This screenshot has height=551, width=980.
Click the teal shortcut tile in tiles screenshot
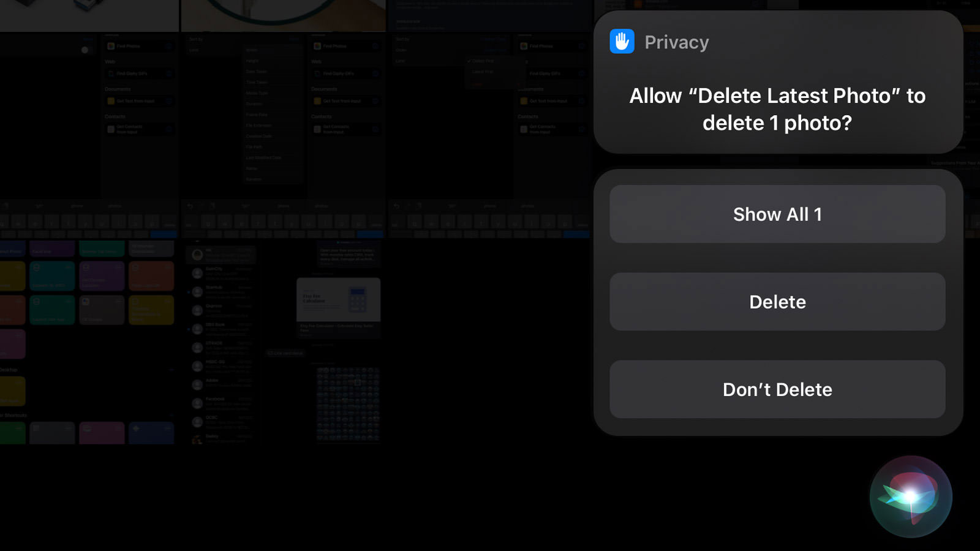coord(52,276)
